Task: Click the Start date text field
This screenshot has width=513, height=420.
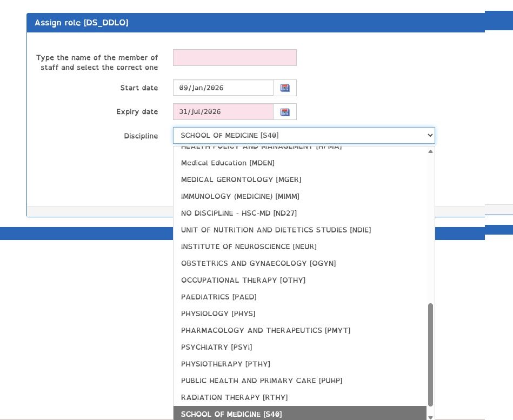Action: pyautogui.click(x=223, y=88)
